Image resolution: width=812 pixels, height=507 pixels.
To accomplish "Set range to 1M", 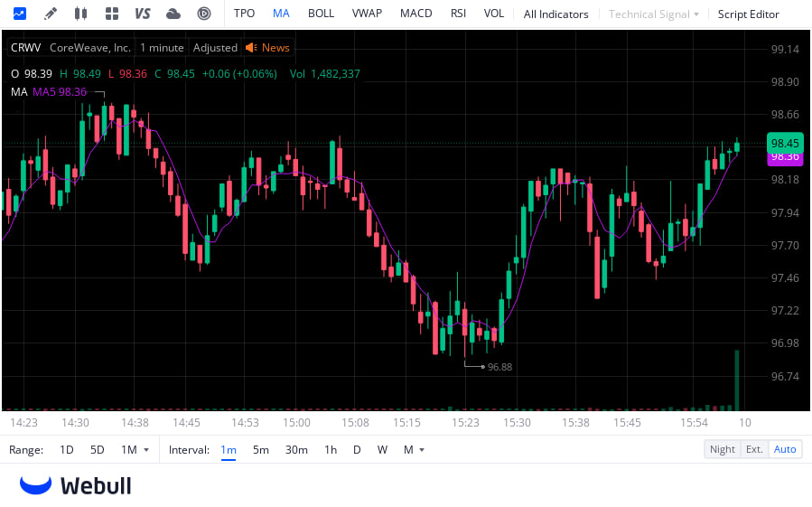I will (x=129, y=450).
